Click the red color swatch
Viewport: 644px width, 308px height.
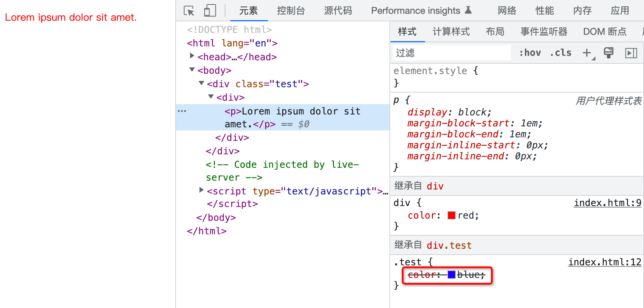tap(451, 215)
